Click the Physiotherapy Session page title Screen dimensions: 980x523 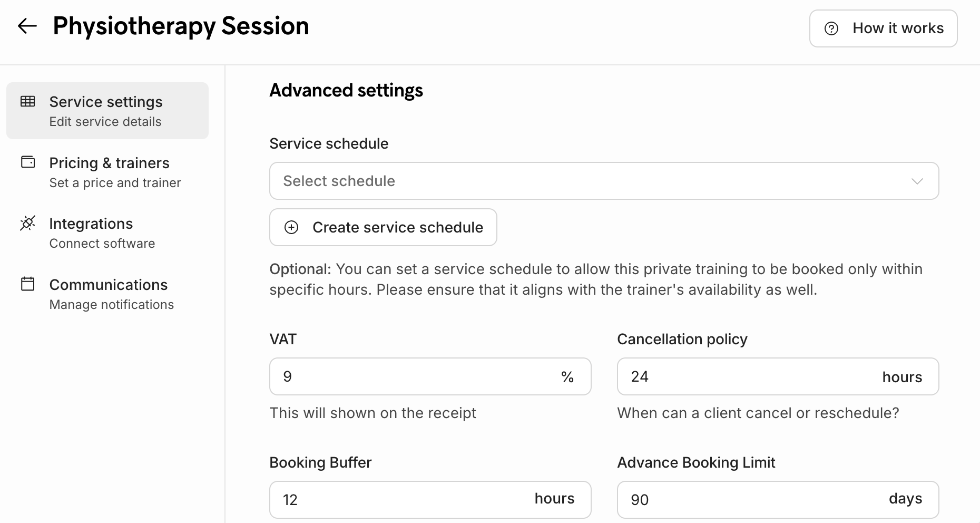tap(181, 26)
